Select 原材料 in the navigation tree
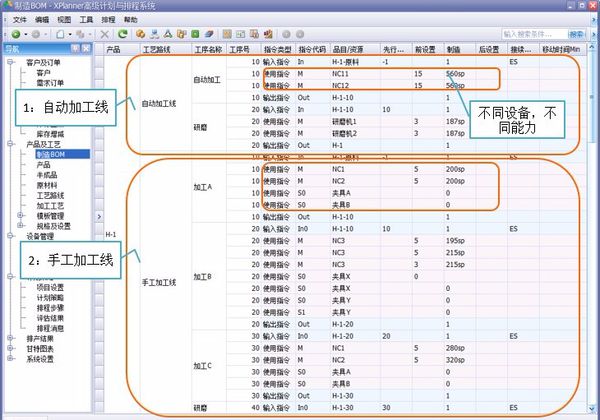 47,185
